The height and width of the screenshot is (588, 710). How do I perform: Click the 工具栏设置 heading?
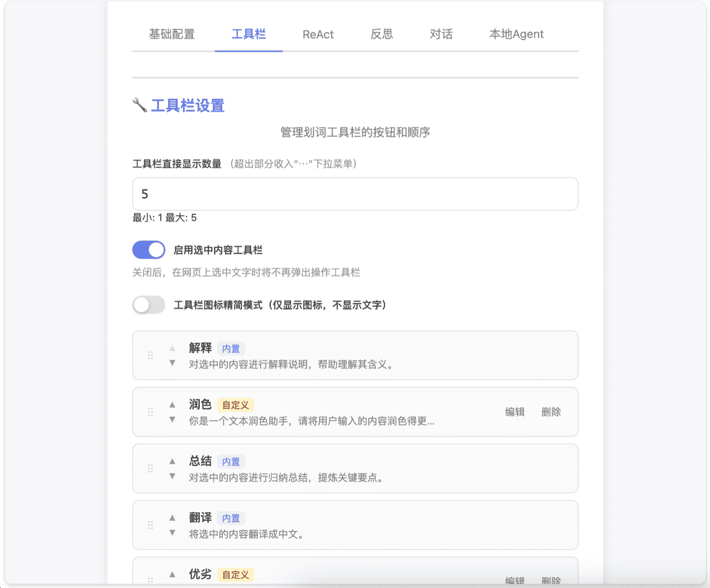click(x=188, y=105)
